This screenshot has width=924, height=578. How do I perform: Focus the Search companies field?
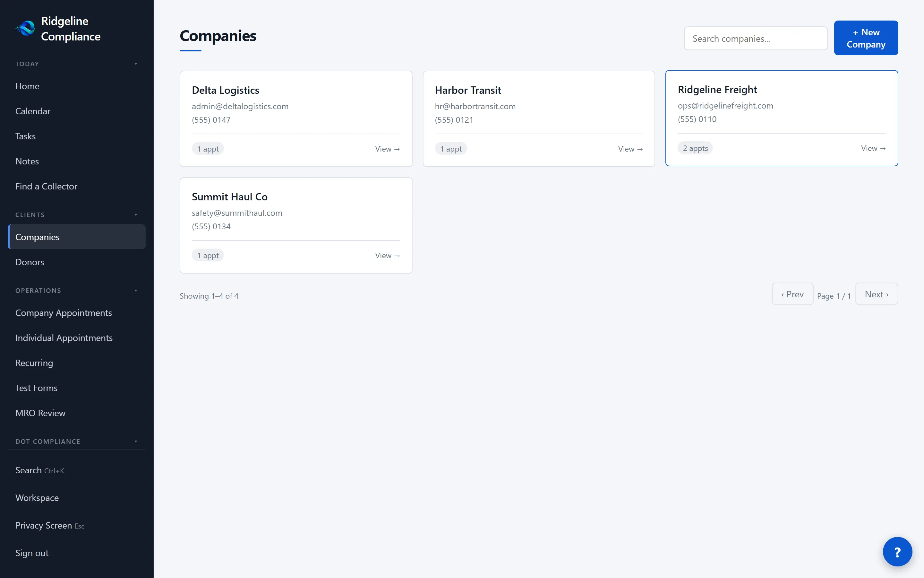tap(756, 38)
